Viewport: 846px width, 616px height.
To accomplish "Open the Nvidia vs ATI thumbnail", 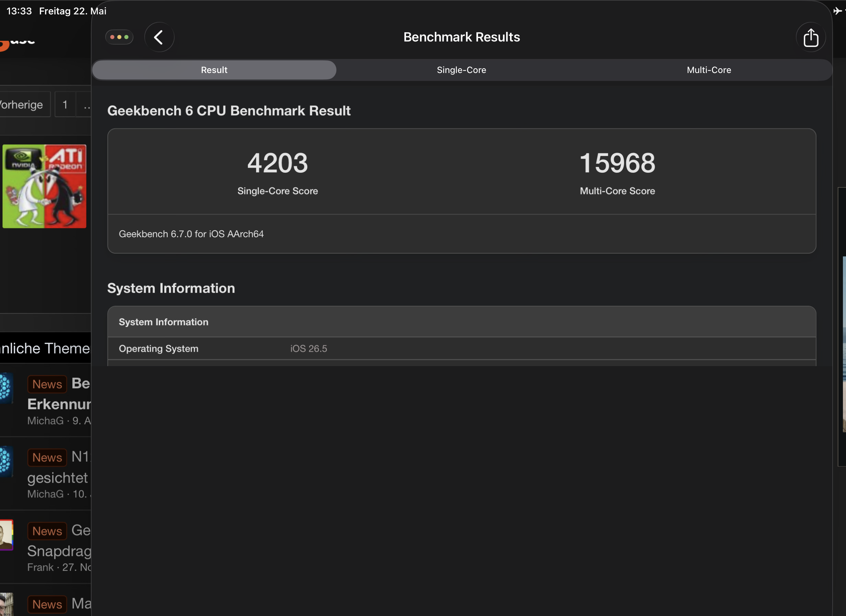I will coord(44,186).
